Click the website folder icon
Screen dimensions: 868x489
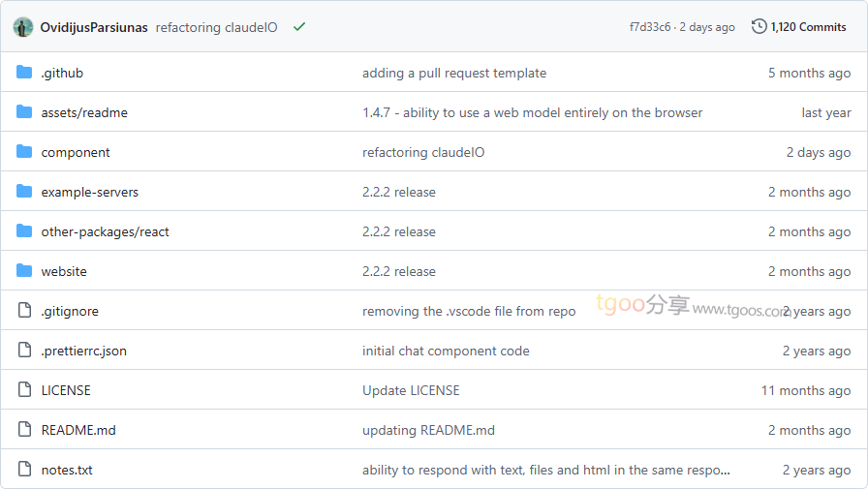click(24, 270)
